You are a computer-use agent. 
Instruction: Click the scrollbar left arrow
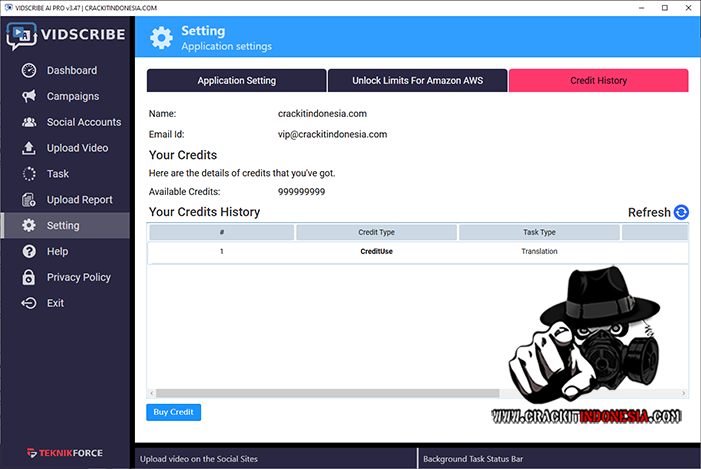point(152,393)
